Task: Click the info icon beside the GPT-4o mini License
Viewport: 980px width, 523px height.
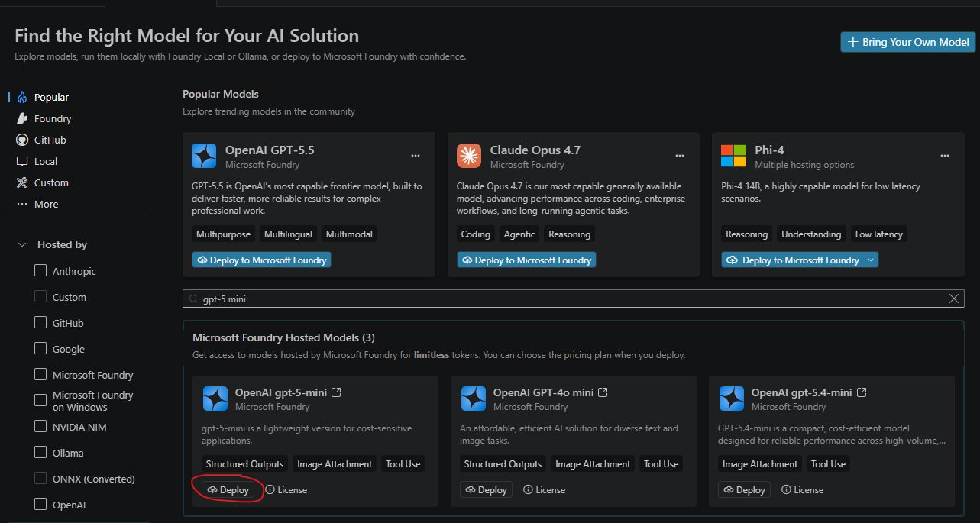Action: click(529, 489)
